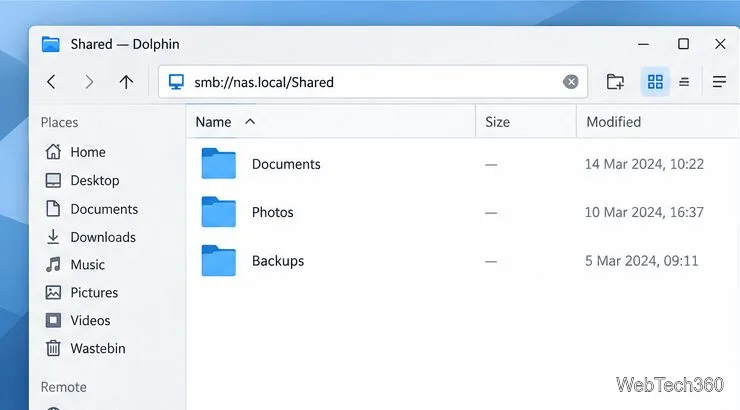Select the Documents folder icon in file list
Image resolution: width=740 pixels, height=410 pixels.
(x=219, y=163)
